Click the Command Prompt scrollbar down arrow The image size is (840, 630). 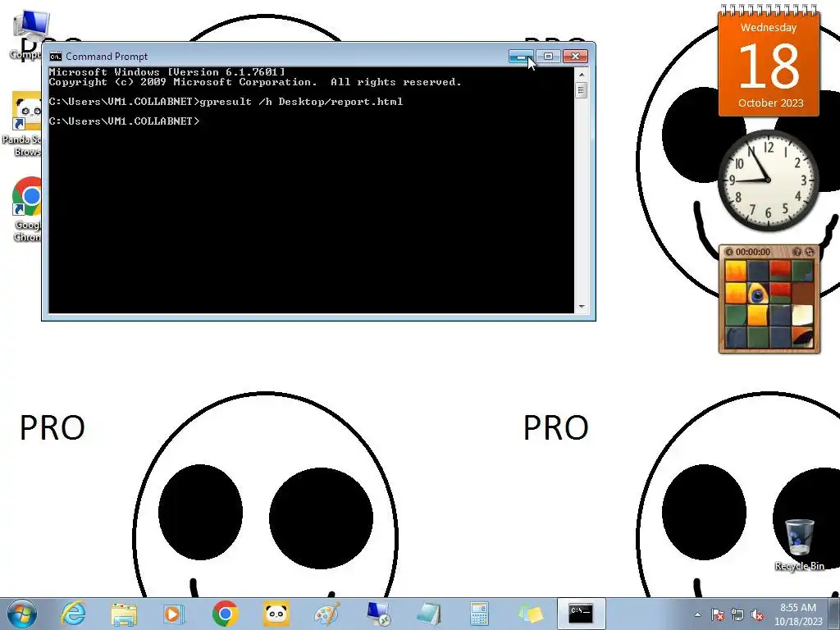[582, 307]
